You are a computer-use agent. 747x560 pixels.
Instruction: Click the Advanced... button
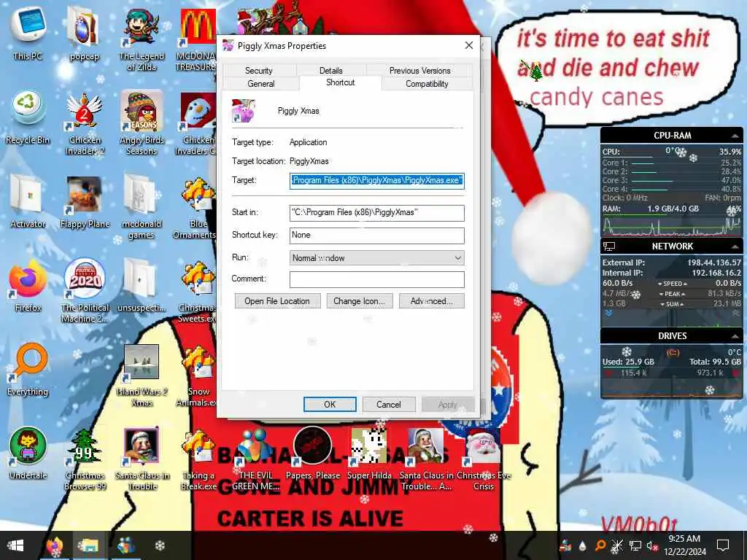click(x=432, y=301)
